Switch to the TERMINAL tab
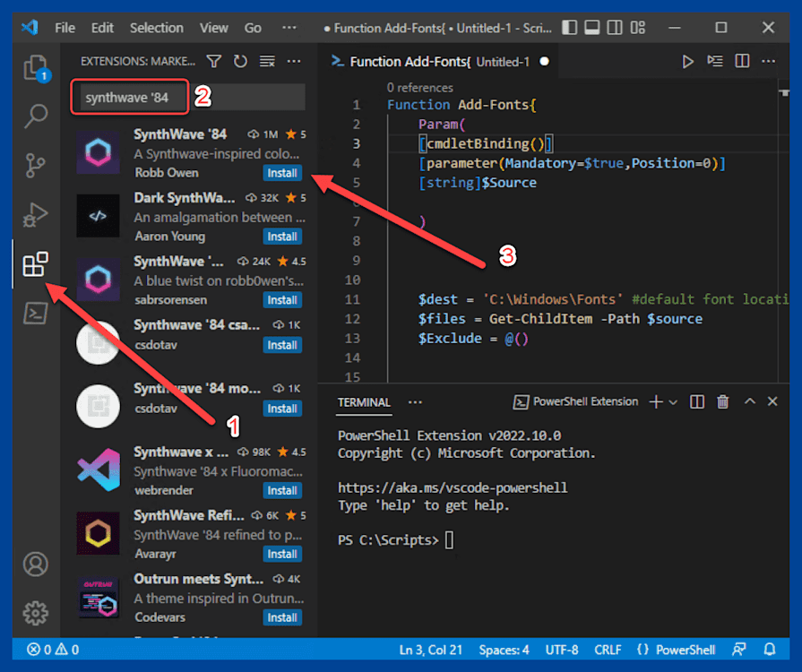This screenshot has height=672, width=802. 364,402
